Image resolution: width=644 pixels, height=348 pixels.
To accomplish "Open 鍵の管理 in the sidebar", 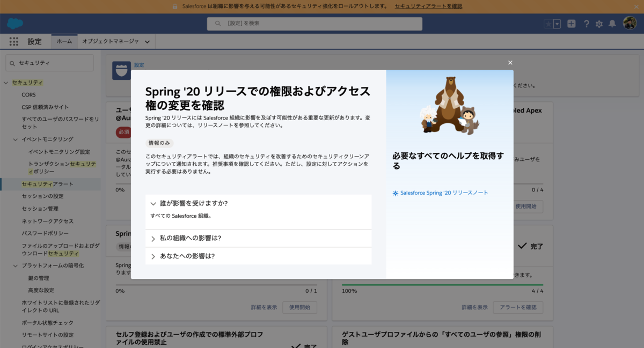I will pos(38,278).
